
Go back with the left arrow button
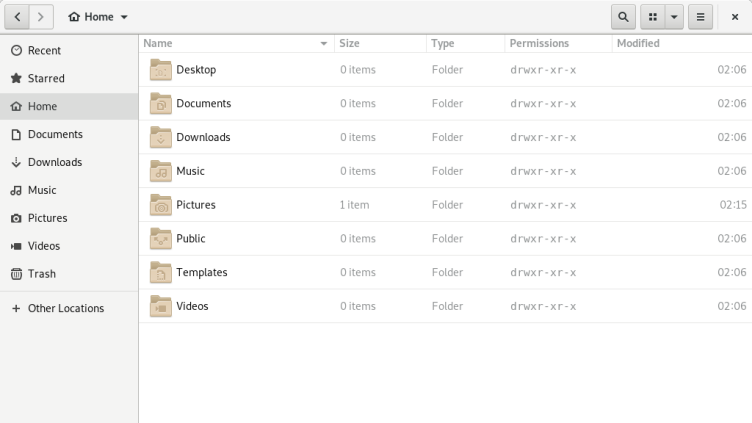click(19, 17)
